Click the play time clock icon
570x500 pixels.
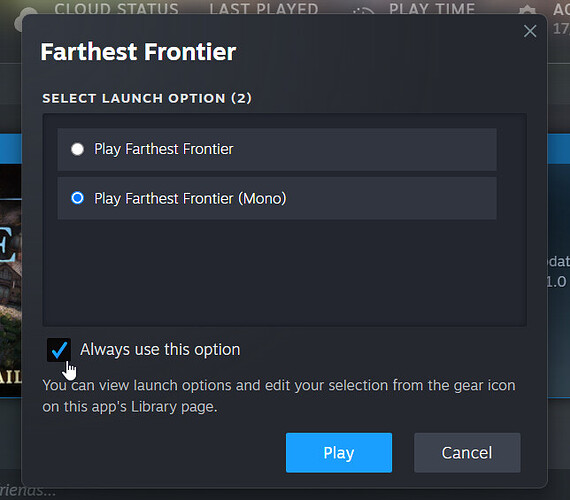364,11
